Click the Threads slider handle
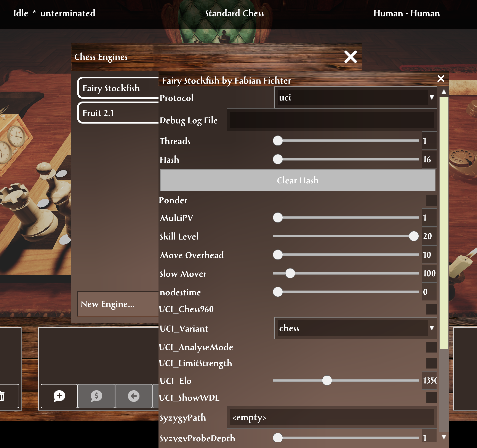The height and width of the screenshot is (448, 477). click(278, 141)
